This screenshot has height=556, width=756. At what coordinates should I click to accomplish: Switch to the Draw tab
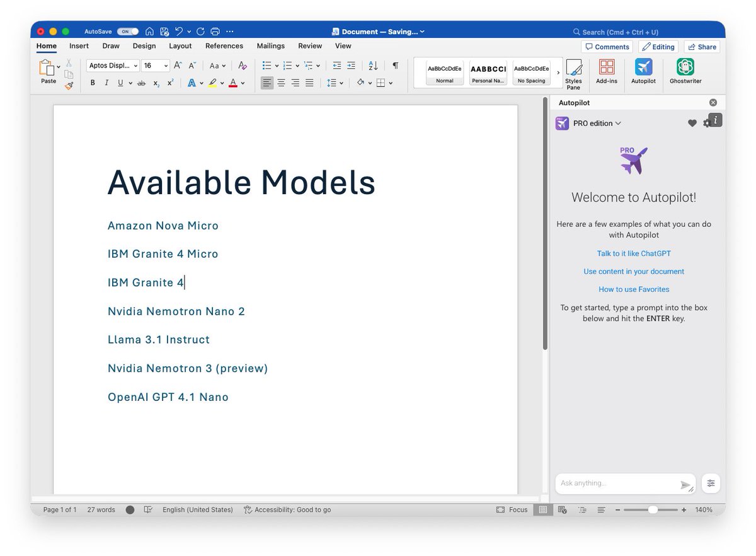[111, 46]
